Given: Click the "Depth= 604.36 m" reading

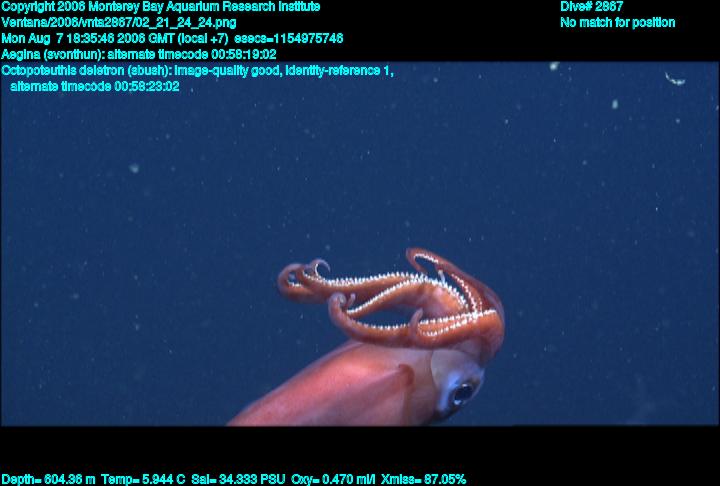Looking at the screenshot, I should click(48, 480).
